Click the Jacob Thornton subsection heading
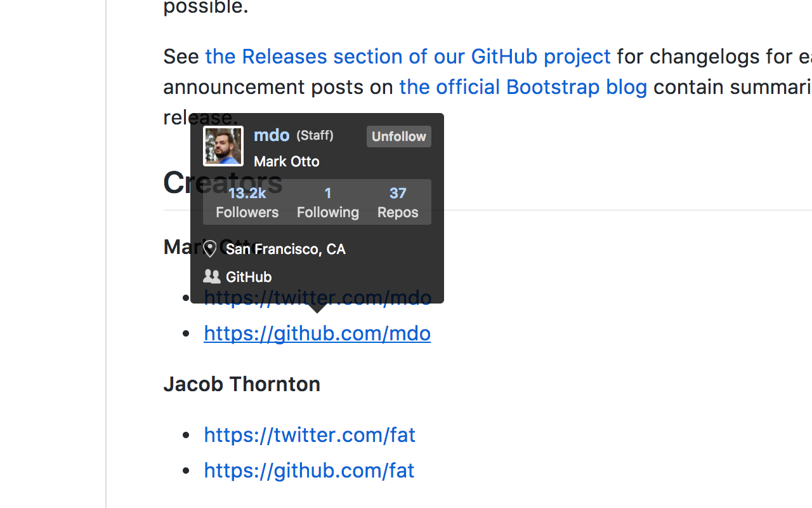 click(x=242, y=384)
